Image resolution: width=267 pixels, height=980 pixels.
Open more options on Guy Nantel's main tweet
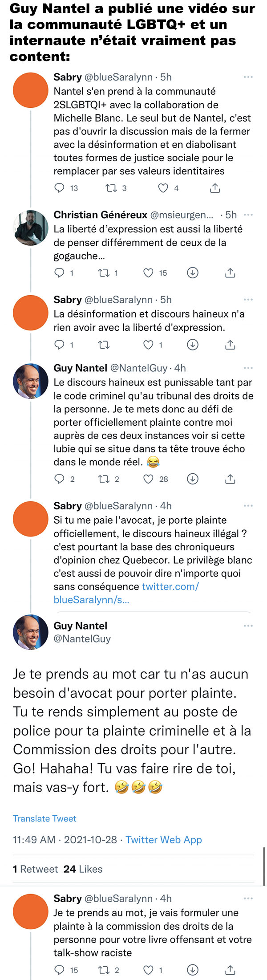pos(248,626)
